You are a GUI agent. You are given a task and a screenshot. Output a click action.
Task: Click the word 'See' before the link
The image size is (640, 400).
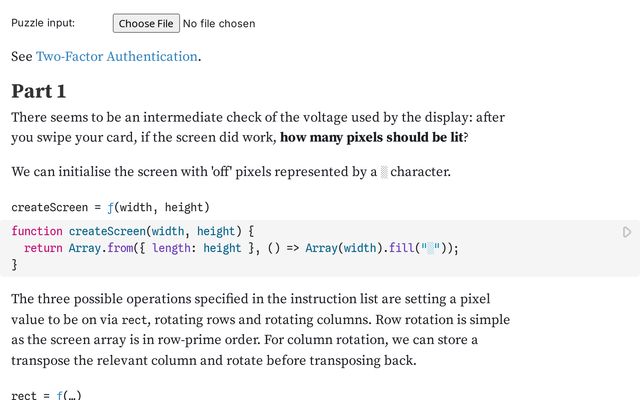click(21, 57)
